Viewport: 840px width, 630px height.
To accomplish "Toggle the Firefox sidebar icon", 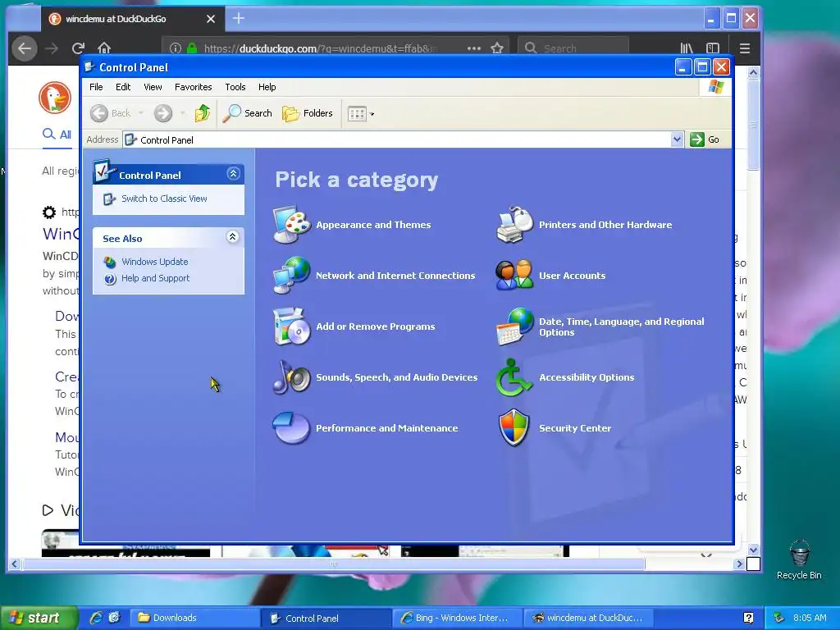I will point(713,48).
